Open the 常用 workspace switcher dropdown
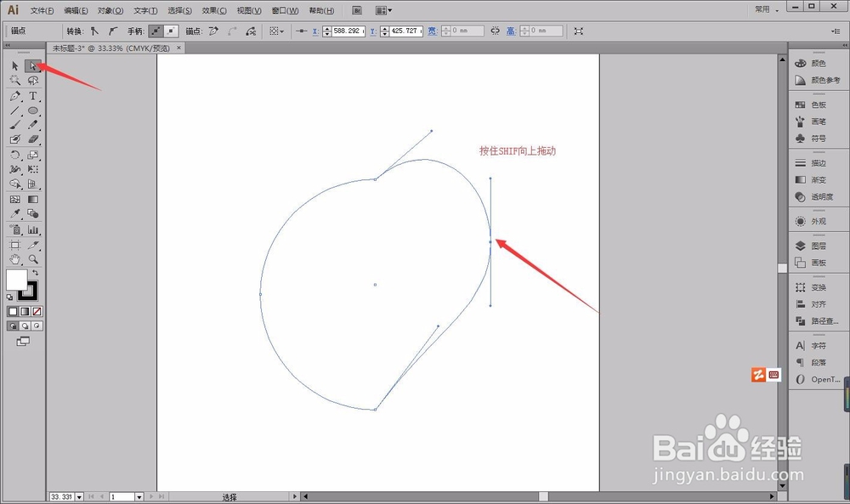The height and width of the screenshot is (504, 850). (x=767, y=9)
